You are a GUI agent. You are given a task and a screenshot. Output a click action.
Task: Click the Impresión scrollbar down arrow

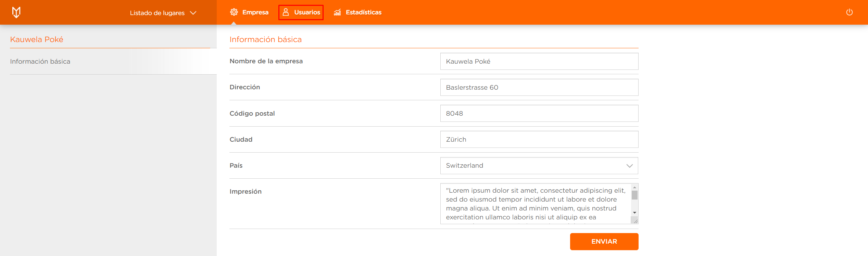[x=634, y=213]
